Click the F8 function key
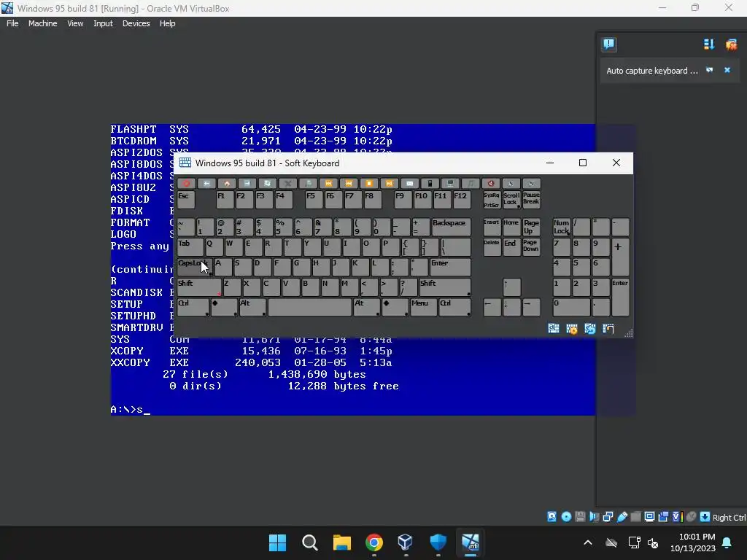The height and width of the screenshot is (560, 747). pyautogui.click(x=373, y=200)
